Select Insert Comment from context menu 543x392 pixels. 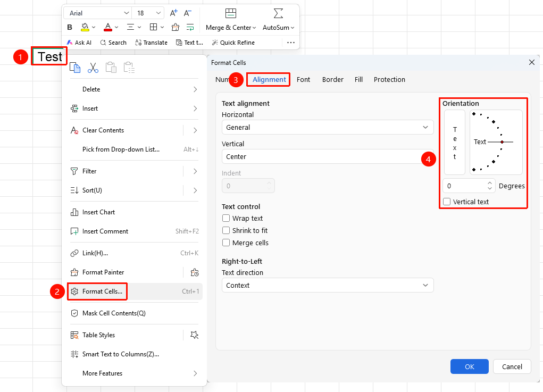point(135,231)
